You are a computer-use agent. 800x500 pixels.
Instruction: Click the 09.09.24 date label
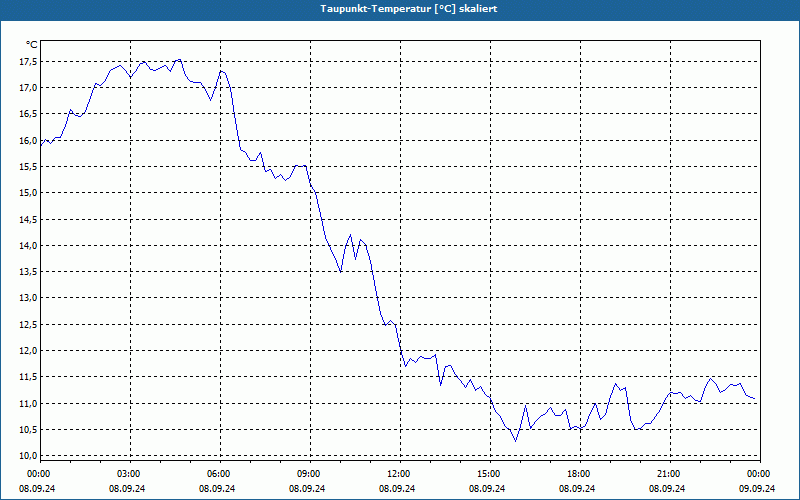(x=757, y=488)
